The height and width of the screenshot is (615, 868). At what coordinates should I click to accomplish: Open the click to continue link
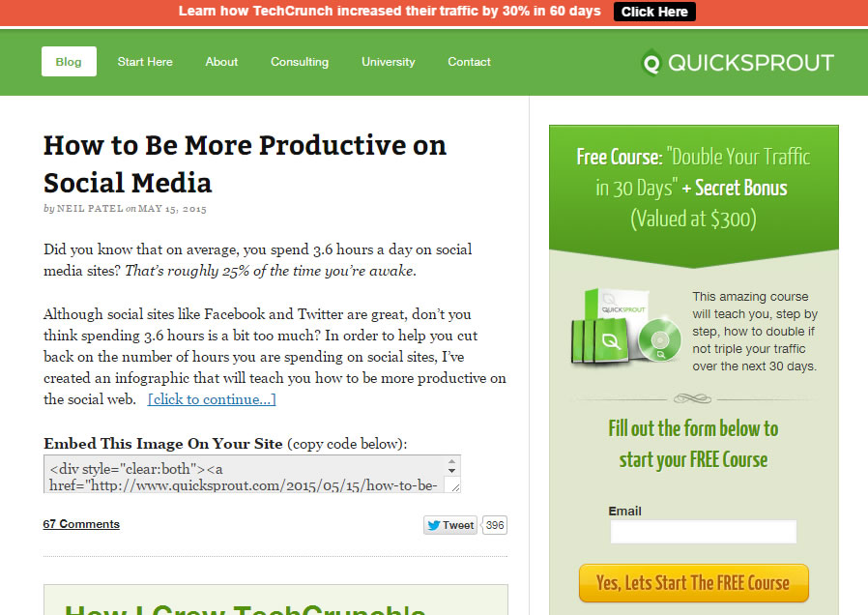(x=211, y=398)
